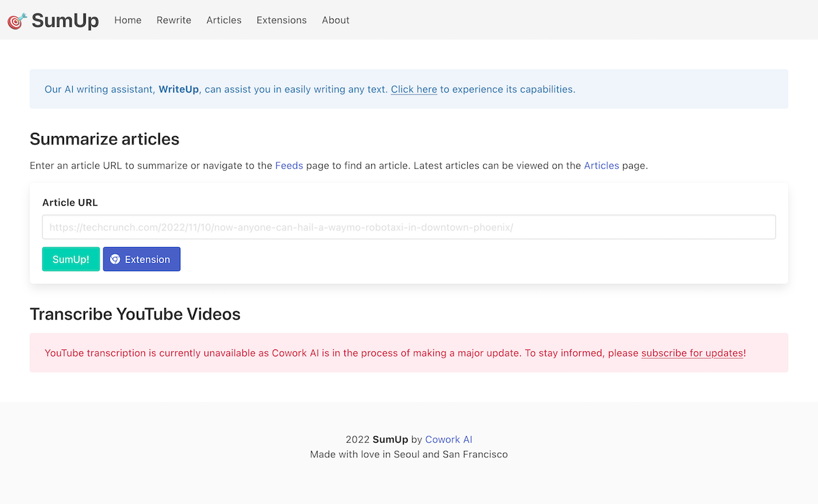The image size is (818, 504).
Task: Click the Chrome icon on the Extension button
Action: tap(115, 259)
